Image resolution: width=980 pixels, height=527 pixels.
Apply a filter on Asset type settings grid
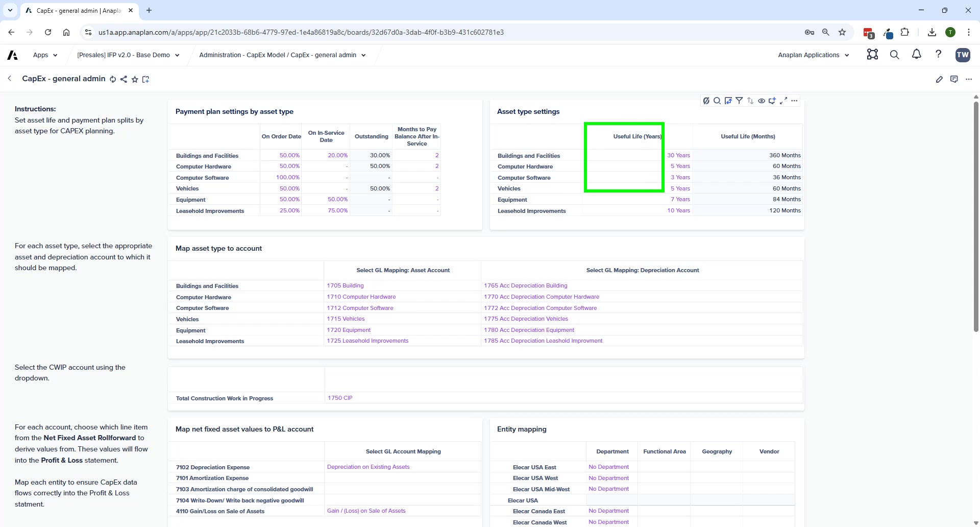[739, 101]
